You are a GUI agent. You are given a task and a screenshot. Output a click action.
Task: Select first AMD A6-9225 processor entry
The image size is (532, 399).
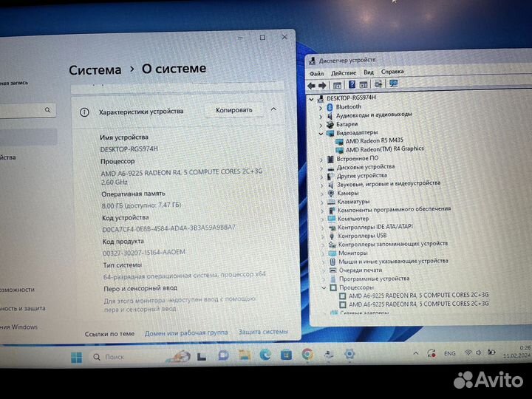pos(418,295)
